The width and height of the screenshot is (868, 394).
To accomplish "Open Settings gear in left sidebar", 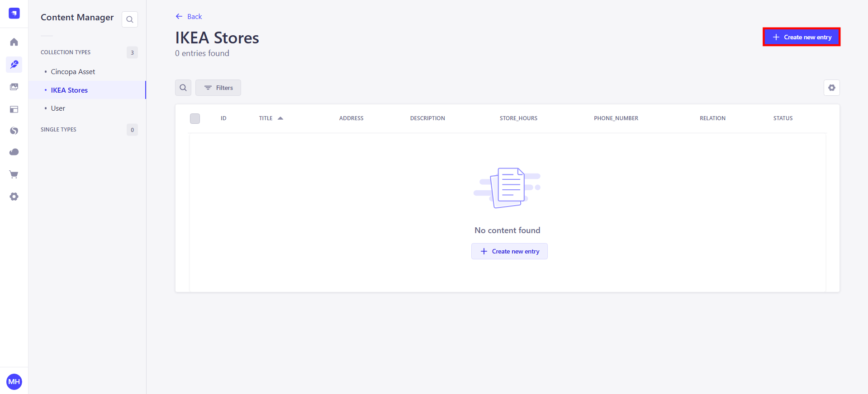I will 14,197.
